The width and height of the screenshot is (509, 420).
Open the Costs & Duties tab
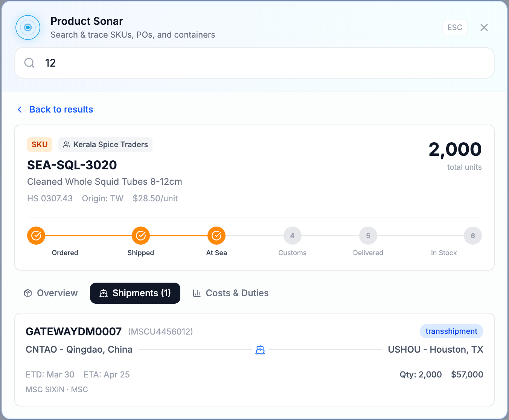230,293
